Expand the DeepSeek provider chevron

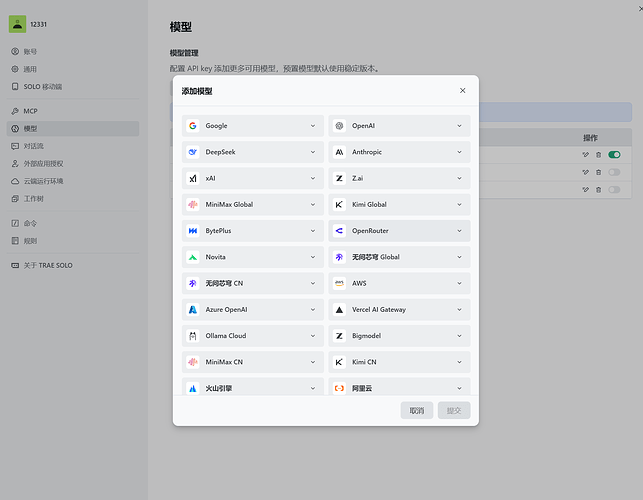click(x=313, y=152)
